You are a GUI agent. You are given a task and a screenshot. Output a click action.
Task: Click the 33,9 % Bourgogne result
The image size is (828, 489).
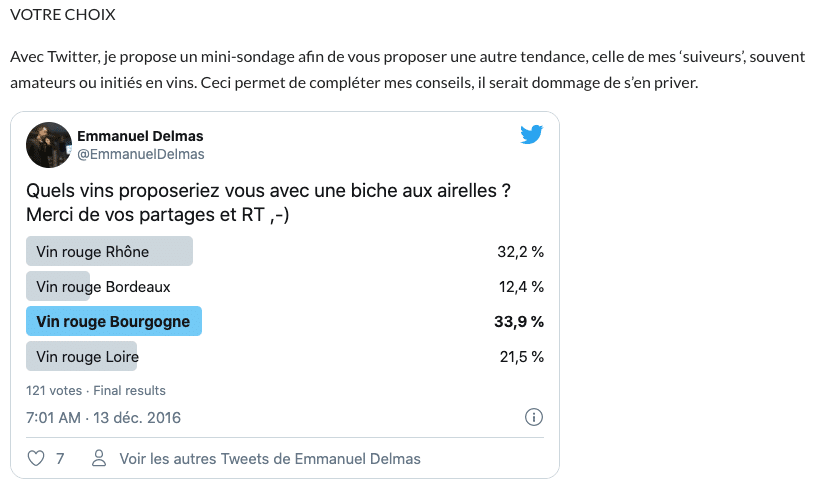point(520,321)
